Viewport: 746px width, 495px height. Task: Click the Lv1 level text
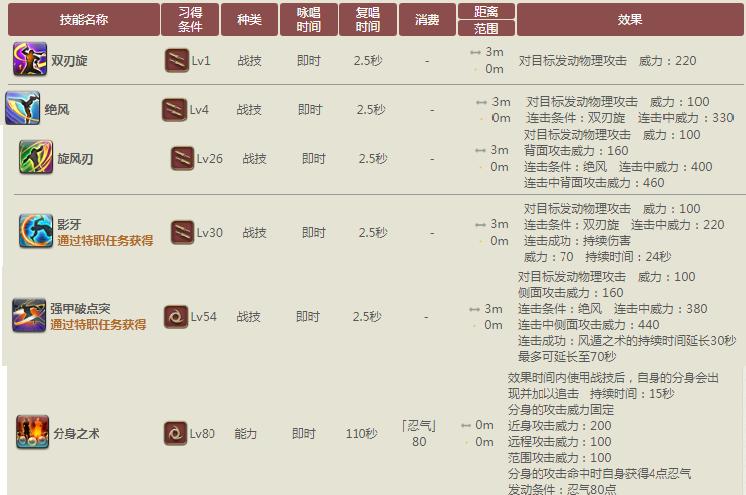point(201,61)
